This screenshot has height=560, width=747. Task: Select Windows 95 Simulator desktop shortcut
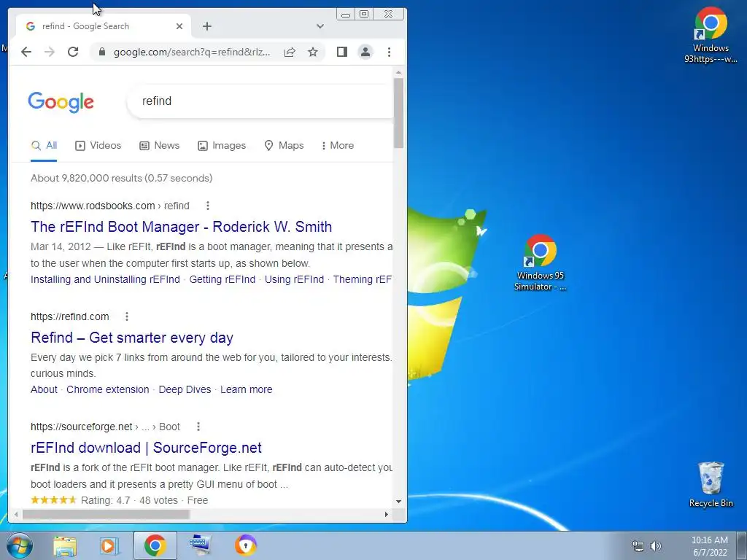click(x=541, y=262)
